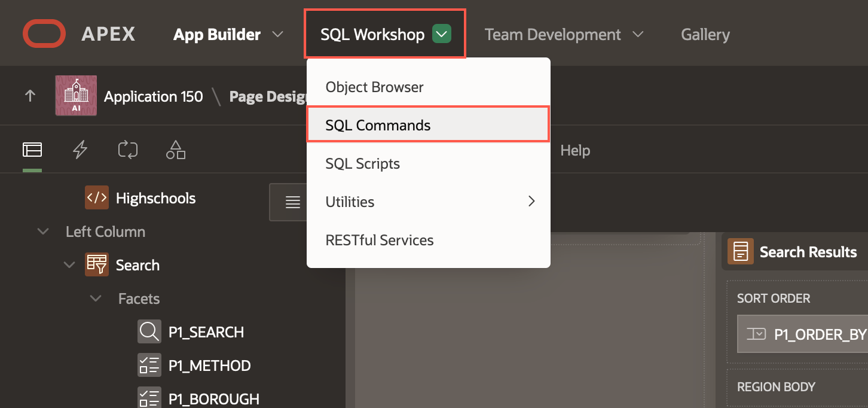The image size is (868, 408).
Task: Select the P1_METHOD facet item
Action: click(x=209, y=366)
